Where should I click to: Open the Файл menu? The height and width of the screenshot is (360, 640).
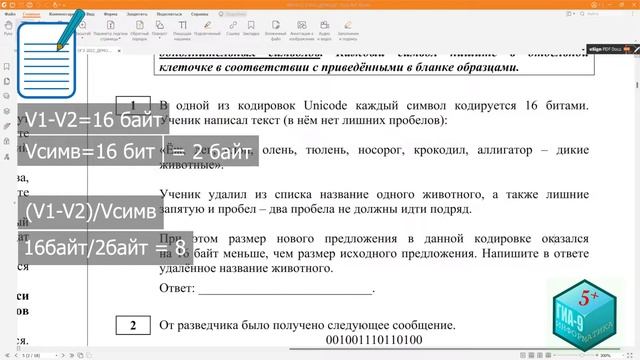pyautogui.click(x=10, y=14)
